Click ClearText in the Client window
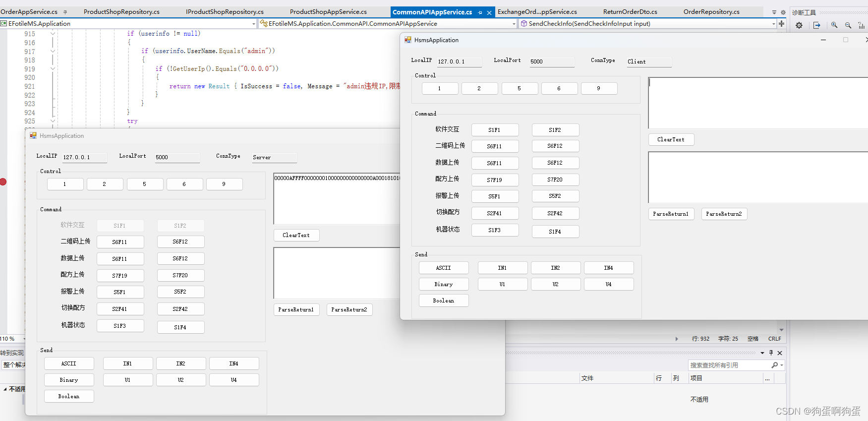 point(671,139)
